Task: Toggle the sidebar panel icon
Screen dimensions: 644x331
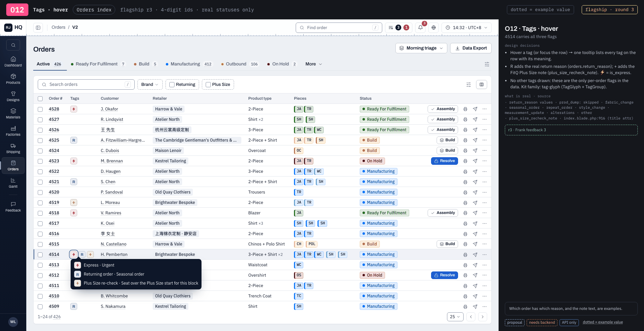Action: coord(38,28)
